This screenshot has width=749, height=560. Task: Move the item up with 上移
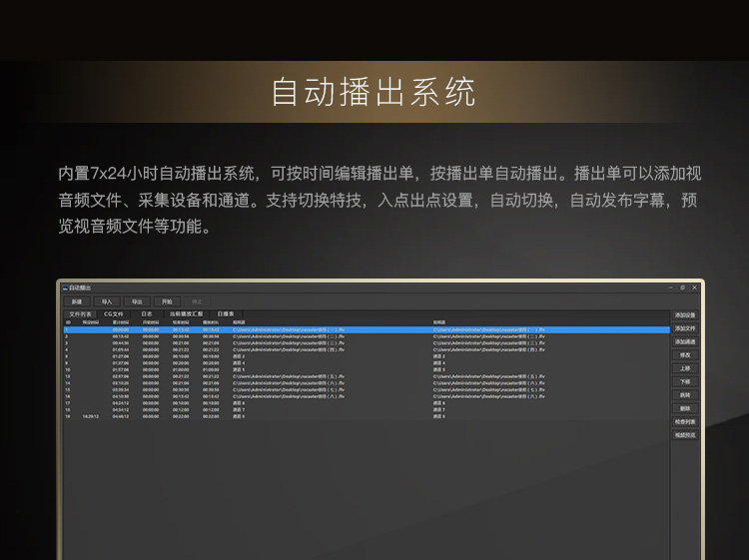point(685,368)
